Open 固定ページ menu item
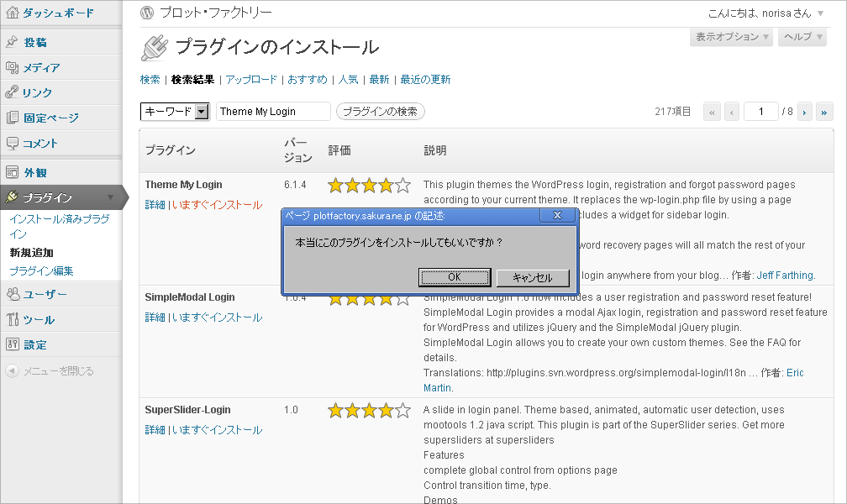Image resolution: width=847 pixels, height=504 pixels. (51, 118)
